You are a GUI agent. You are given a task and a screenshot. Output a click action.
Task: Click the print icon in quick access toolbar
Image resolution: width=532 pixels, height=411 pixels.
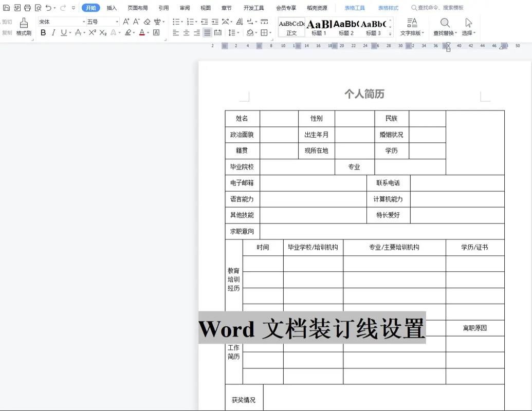point(28,7)
